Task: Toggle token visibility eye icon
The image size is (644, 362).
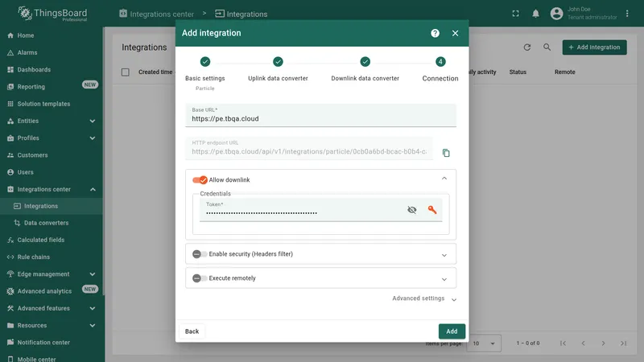Action: click(412, 210)
